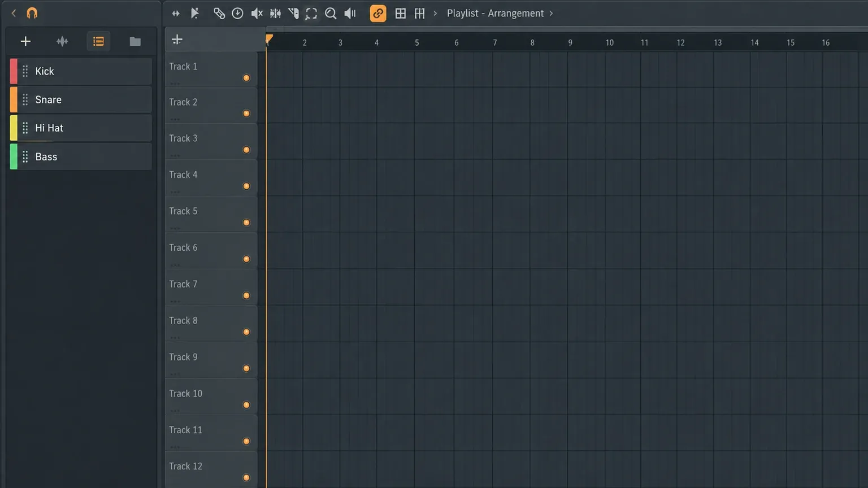Viewport: 868px width, 488px height.
Task: Select the Hi Hat pattern
Action: pos(81,128)
